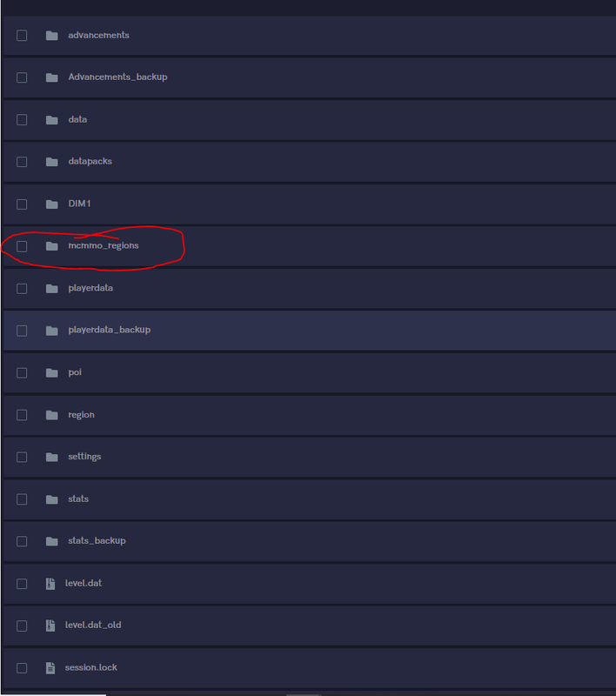Screen dimensions: 616x696
Task: Open the poi folder
Action: [x=75, y=372]
